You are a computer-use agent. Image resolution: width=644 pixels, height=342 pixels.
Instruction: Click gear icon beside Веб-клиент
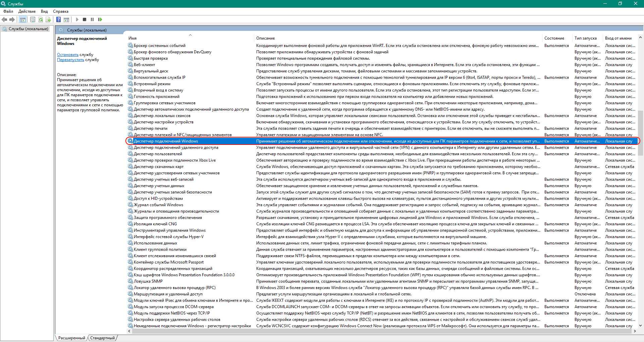(x=130, y=64)
